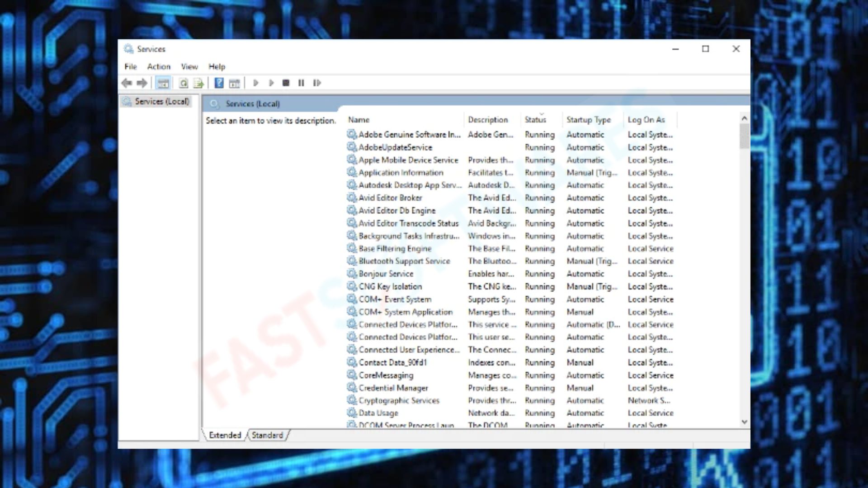Click 'Network da...' description cell
868x488 pixels.
pos(491,413)
